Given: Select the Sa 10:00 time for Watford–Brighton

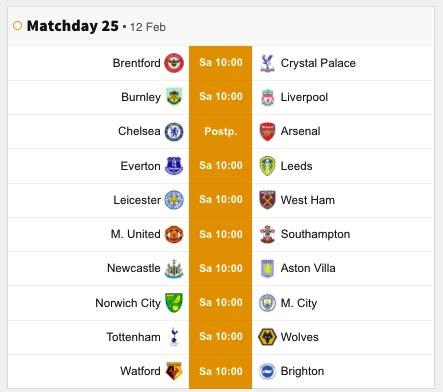Looking at the screenshot, I should pos(221,371).
